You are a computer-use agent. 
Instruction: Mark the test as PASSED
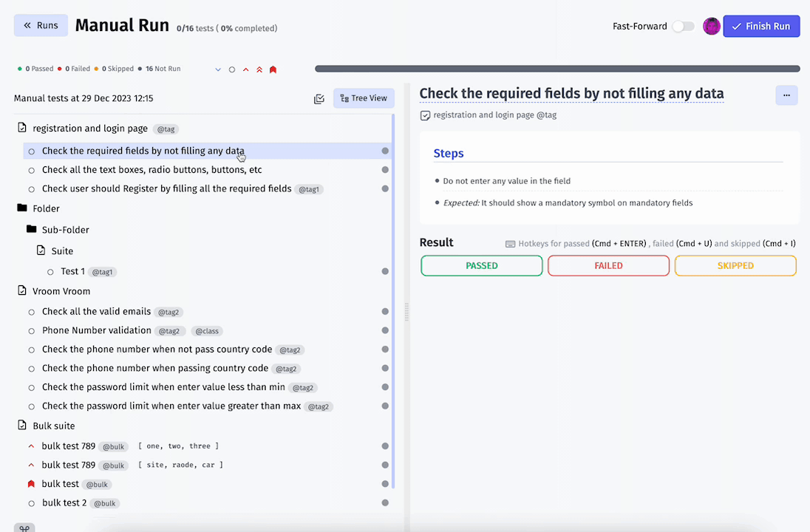click(481, 265)
